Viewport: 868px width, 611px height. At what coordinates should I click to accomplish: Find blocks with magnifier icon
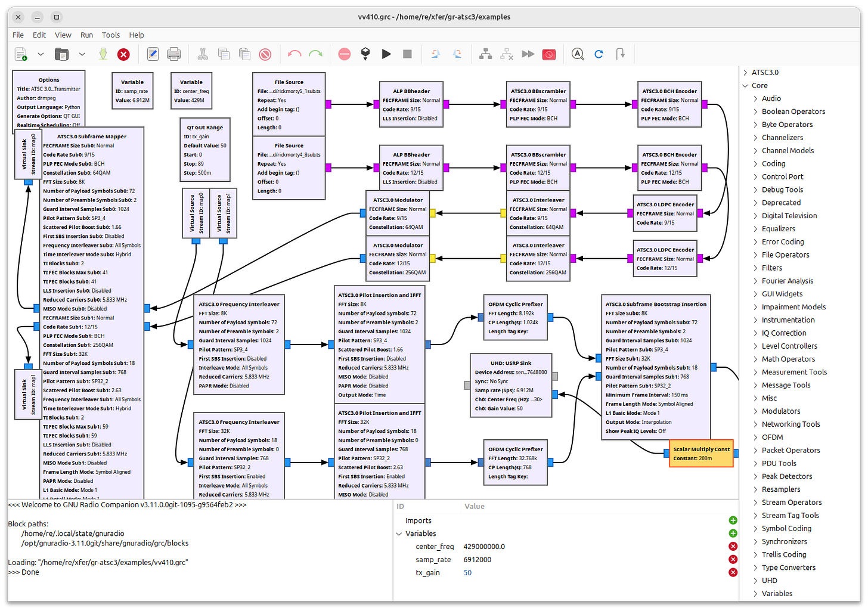coord(578,54)
